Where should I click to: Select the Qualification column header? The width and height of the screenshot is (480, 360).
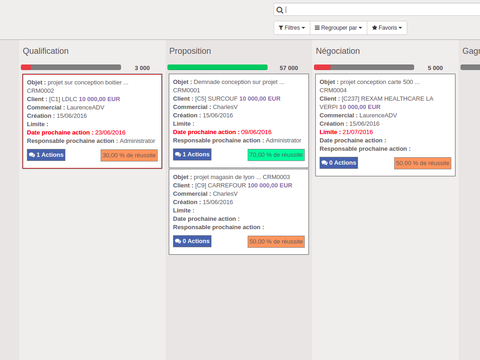[x=46, y=51]
